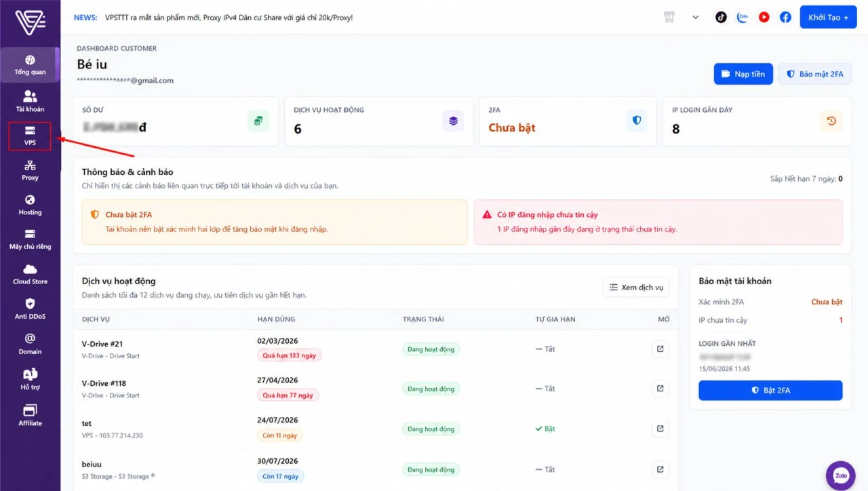The height and width of the screenshot is (491, 868).
Task: Open the shopping cart icon
Action: (670, 18)
